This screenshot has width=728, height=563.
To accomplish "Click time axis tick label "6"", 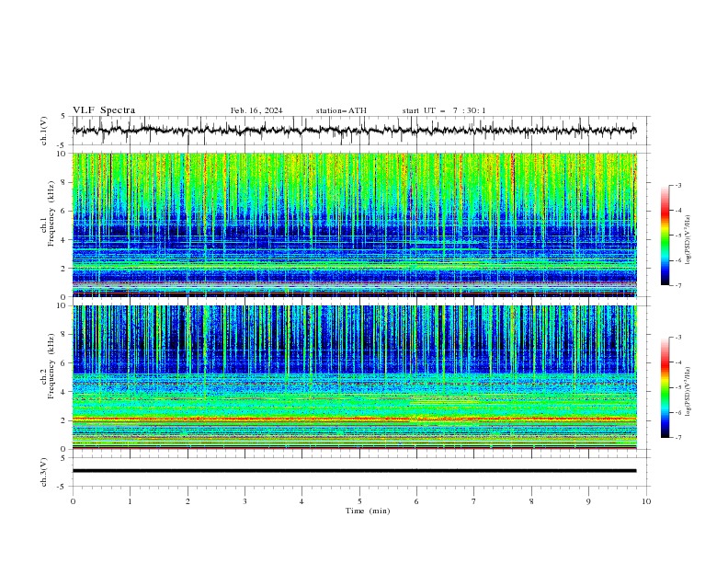I will pyautogui.click(x=416, y=501).
